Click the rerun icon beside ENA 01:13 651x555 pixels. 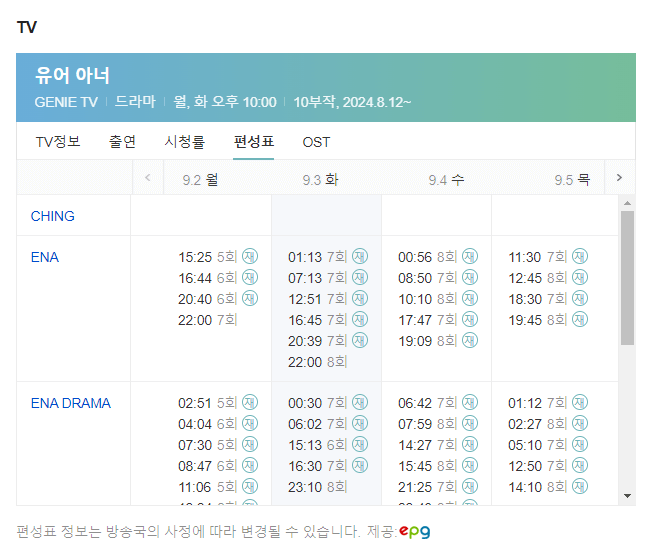(x=360, y=256)
